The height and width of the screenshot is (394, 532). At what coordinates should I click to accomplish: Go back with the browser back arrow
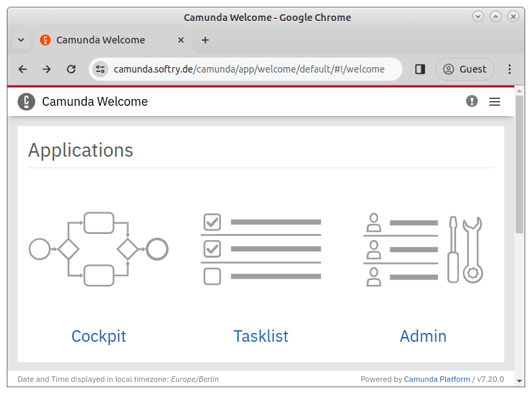[22, 69]
